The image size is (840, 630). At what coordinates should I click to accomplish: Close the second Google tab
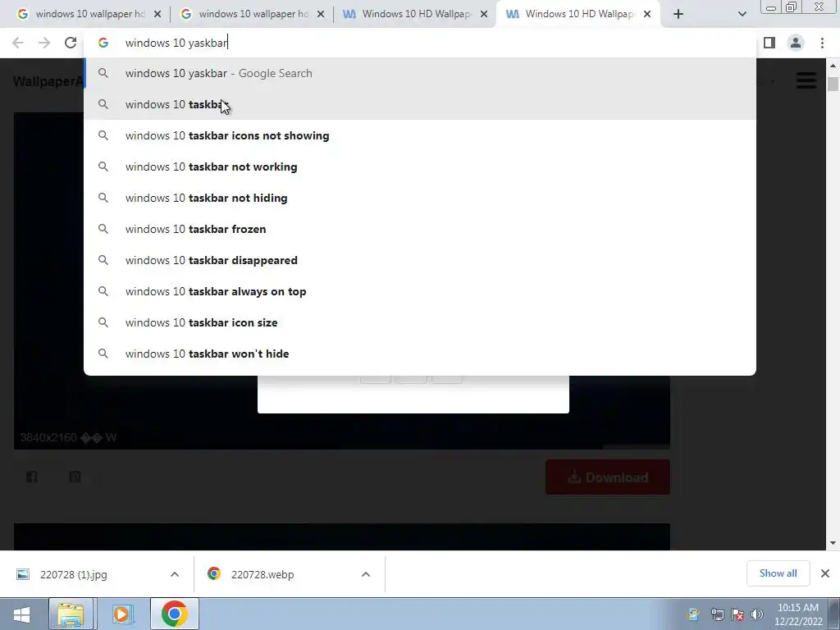(321, 14)
